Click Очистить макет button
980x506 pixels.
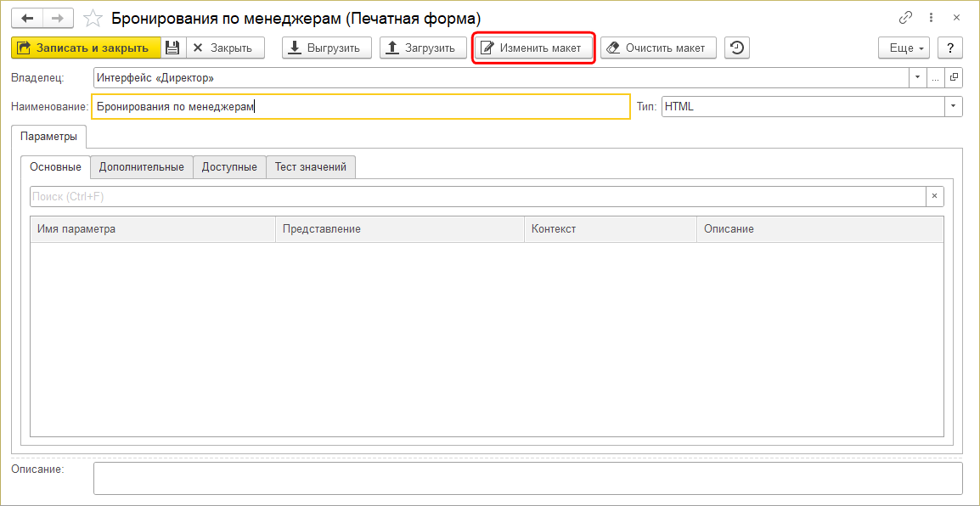coord(658,48)
